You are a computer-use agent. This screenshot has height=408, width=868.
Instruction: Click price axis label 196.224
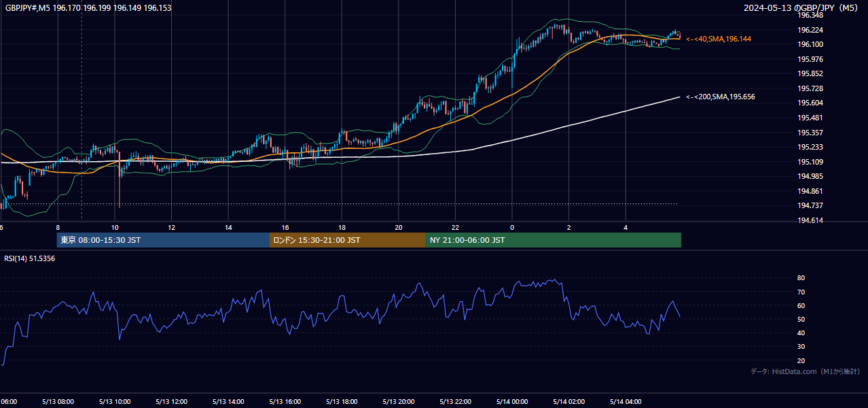pyautogui.click(x=810, y=30)
